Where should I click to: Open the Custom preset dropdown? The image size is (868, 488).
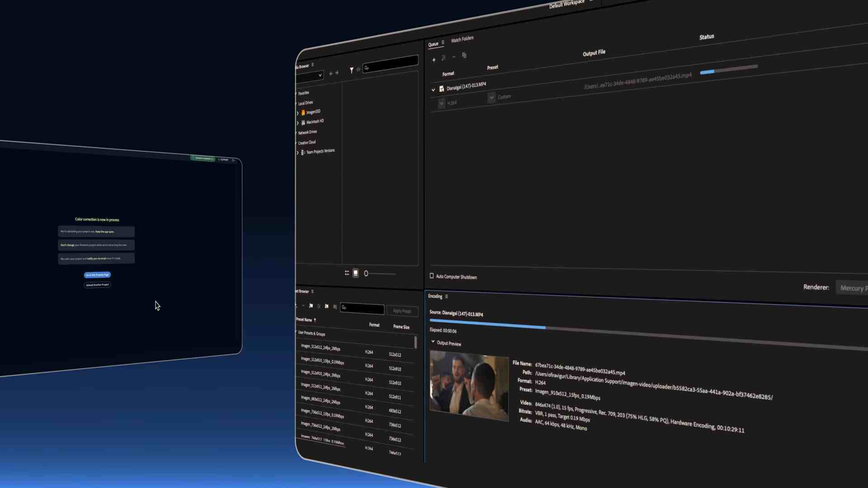point(491,97)
